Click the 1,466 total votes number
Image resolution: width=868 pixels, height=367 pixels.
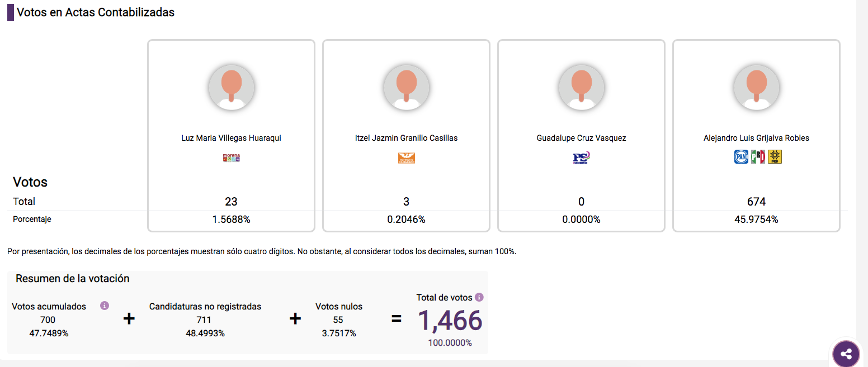click(450, 321)
